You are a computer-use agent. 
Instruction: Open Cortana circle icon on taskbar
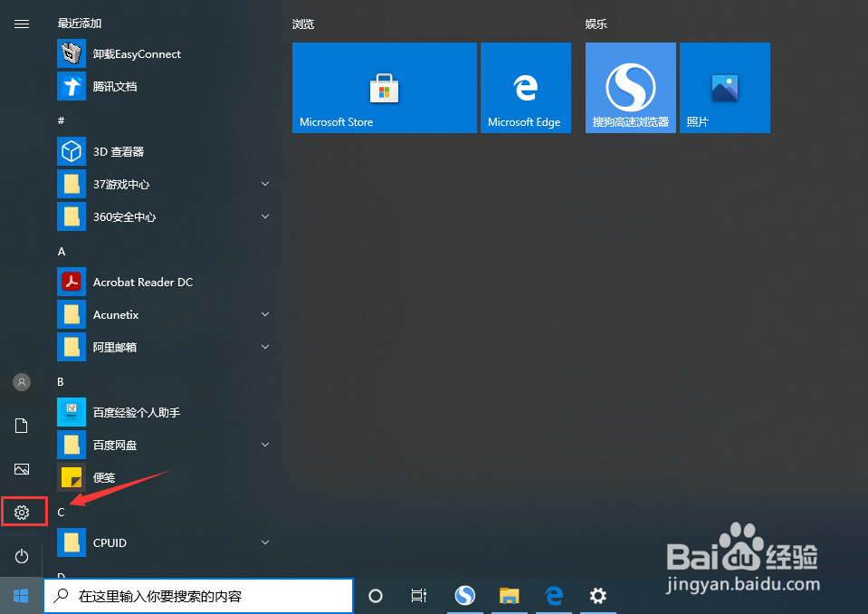pyautogui.click(x=376, y=596)
